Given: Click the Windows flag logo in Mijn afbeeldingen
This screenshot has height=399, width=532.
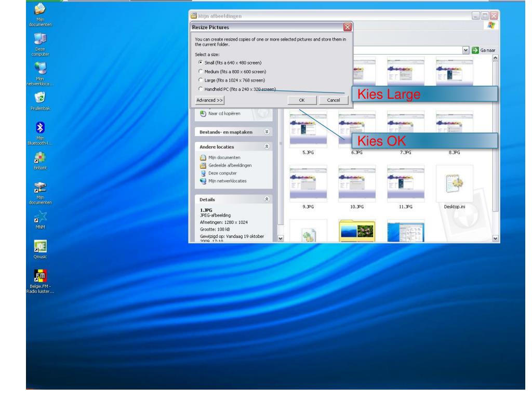Looking at the screenshot, I should [491, 25].
